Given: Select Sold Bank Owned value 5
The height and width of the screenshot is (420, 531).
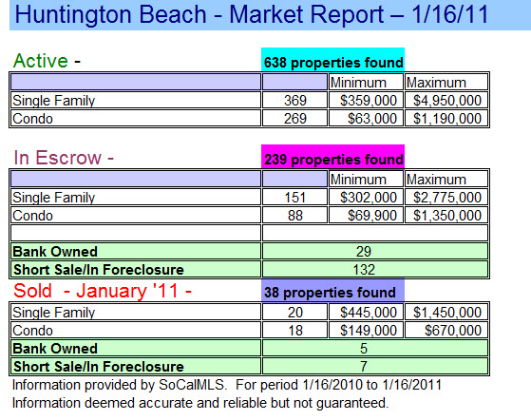Looking at the screenshot, I should click(x=375, y=348).
